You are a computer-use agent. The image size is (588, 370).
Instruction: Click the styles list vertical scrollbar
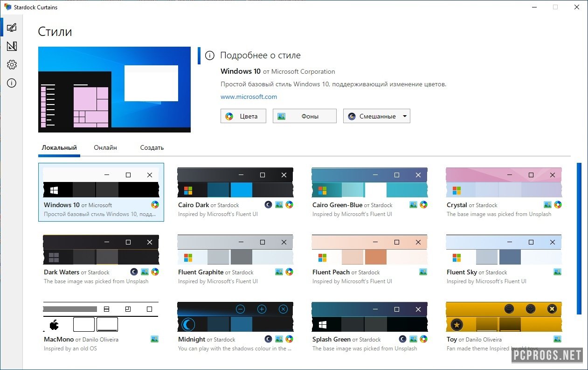click(579, 238)
